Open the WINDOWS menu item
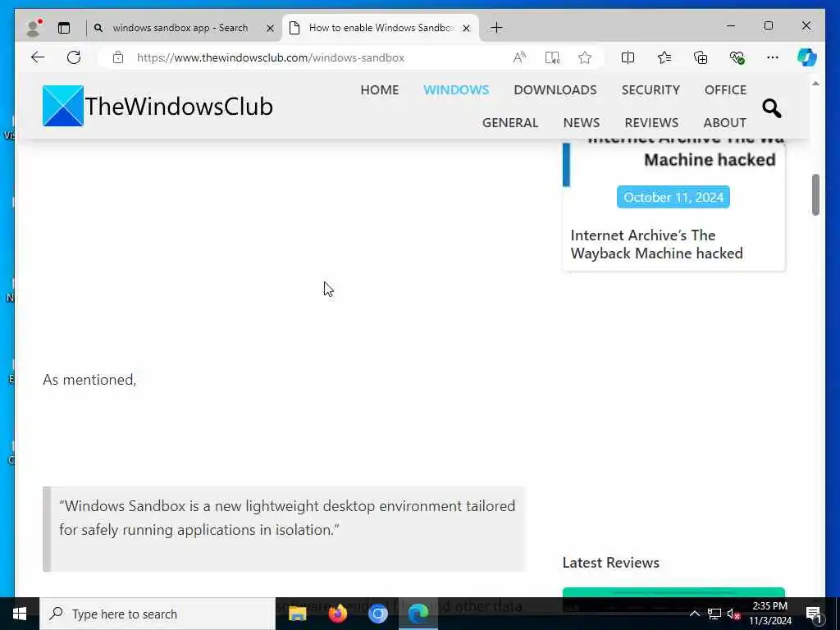Viewport: 840px width, 630px height. 456,89
